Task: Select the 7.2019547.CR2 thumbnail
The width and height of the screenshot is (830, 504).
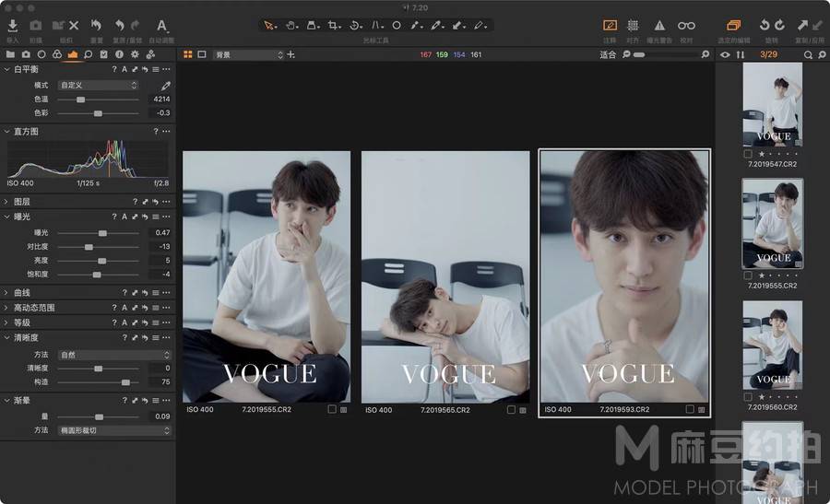Action: pyautogui.click(x=773, y=105)
